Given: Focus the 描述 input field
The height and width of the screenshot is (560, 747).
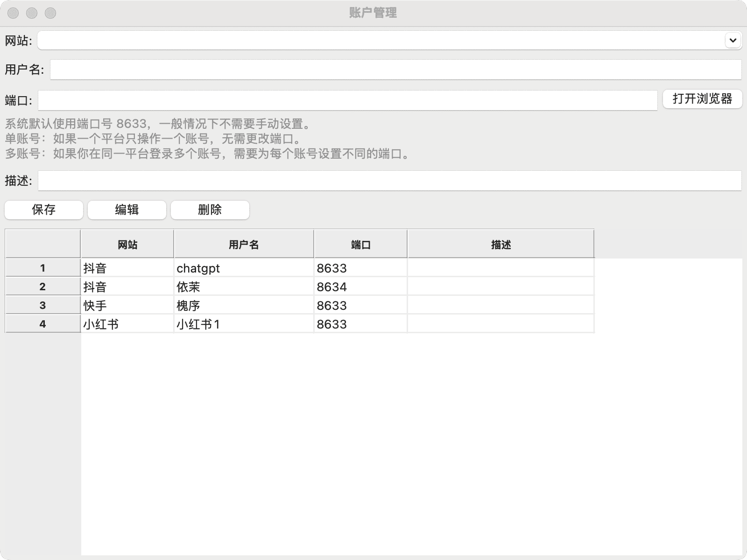Looking at the screenshot, I should pos(389,181).
